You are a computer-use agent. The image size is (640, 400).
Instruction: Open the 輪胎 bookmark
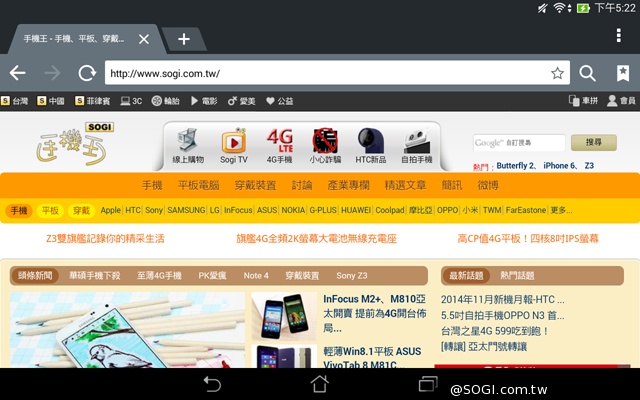(x=165, y=101)
